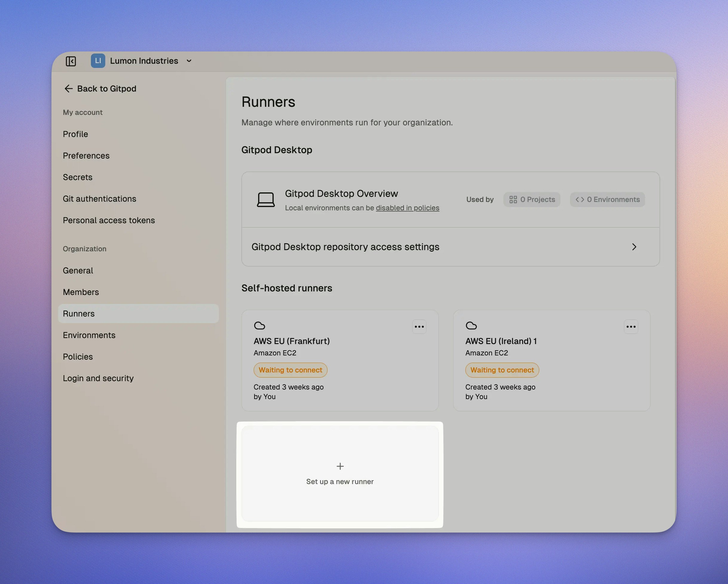728x584 pixels.
Task: Click the plus icon to add runner
Action: pyautogui.click(x=340, y=466)
